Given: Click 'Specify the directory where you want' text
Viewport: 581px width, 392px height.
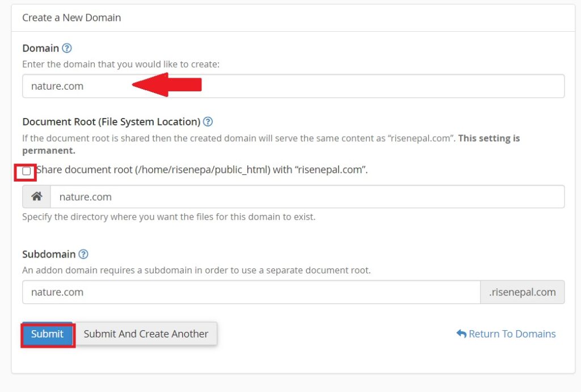Looking at the screenshot, I should point(169,217).
